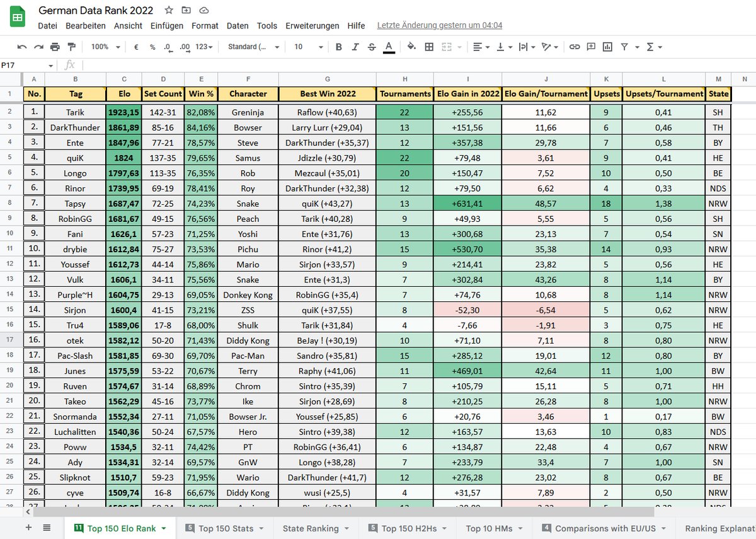Apply italic formatting
The width and height of the screenshot is (756, 539).
tap(353, 47)
